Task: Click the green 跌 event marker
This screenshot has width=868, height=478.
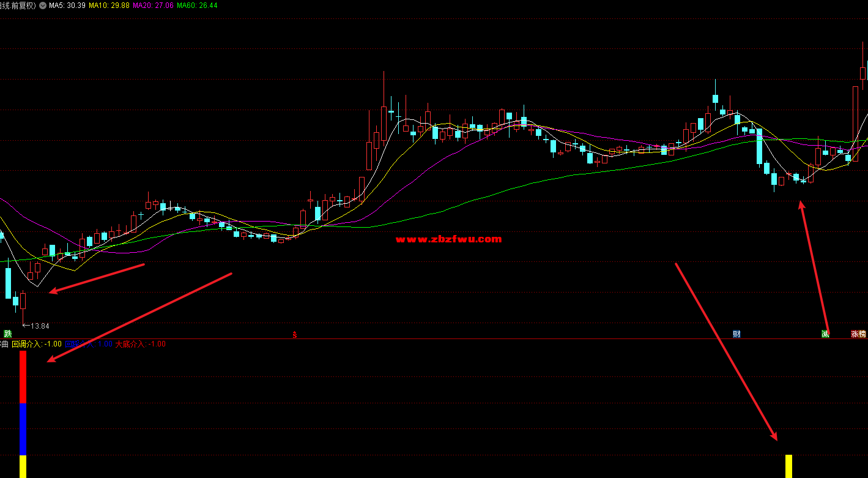Action: [7, 334]
